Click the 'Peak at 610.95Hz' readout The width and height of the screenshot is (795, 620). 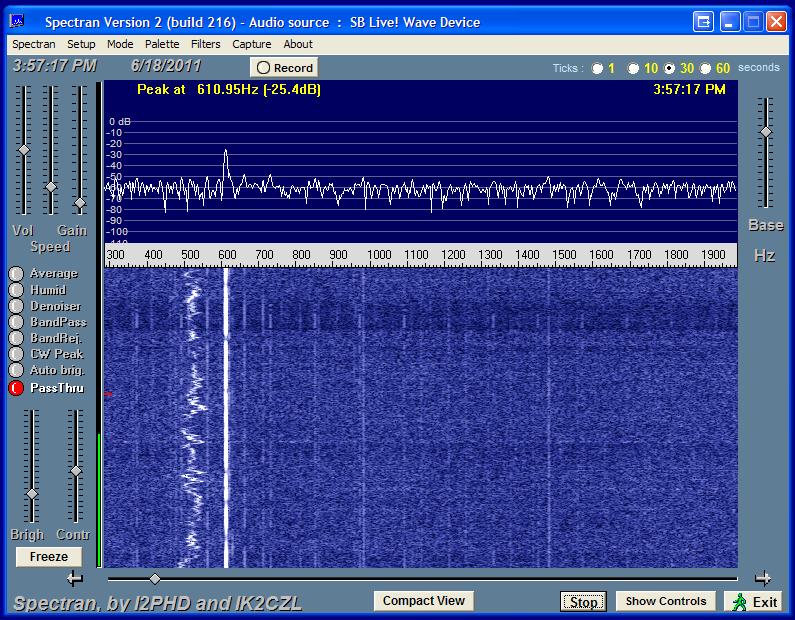point(229,90)
